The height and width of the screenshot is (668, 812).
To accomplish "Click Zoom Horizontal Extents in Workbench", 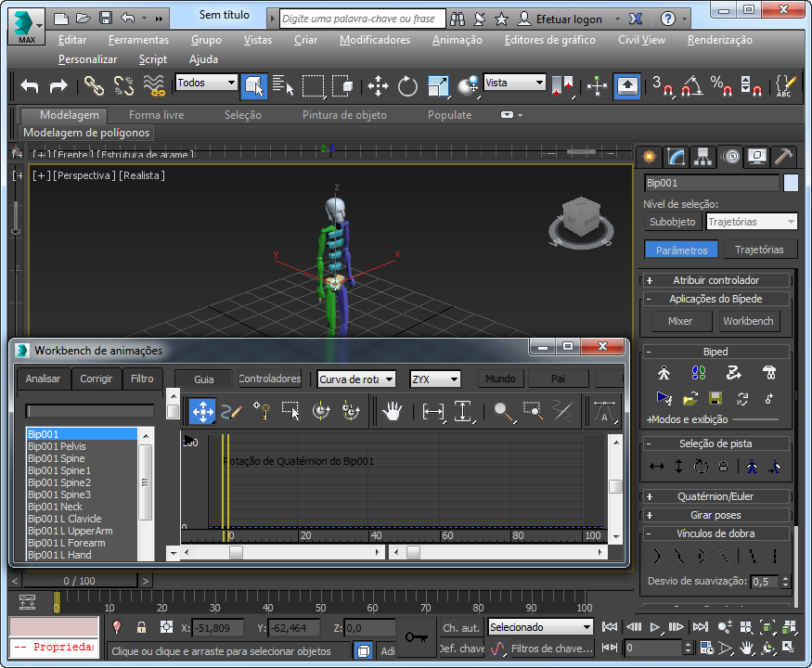I will (433, 412).
